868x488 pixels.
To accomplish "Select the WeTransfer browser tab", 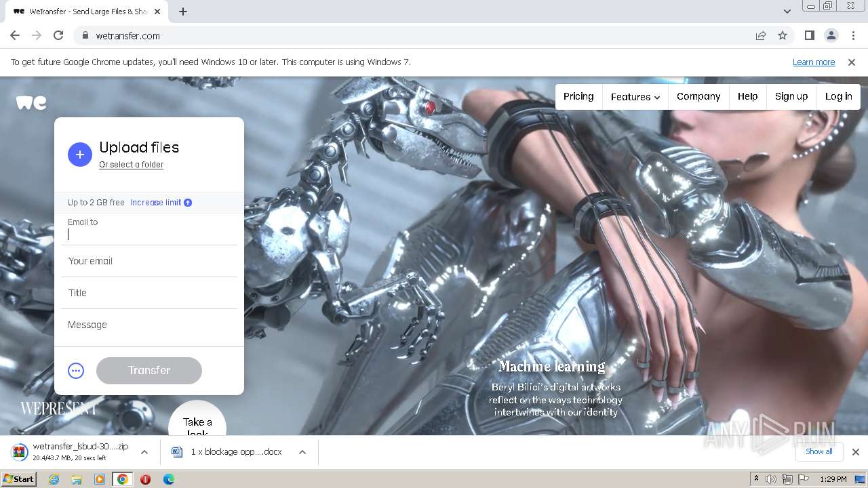I will click(x=87, y=12).
